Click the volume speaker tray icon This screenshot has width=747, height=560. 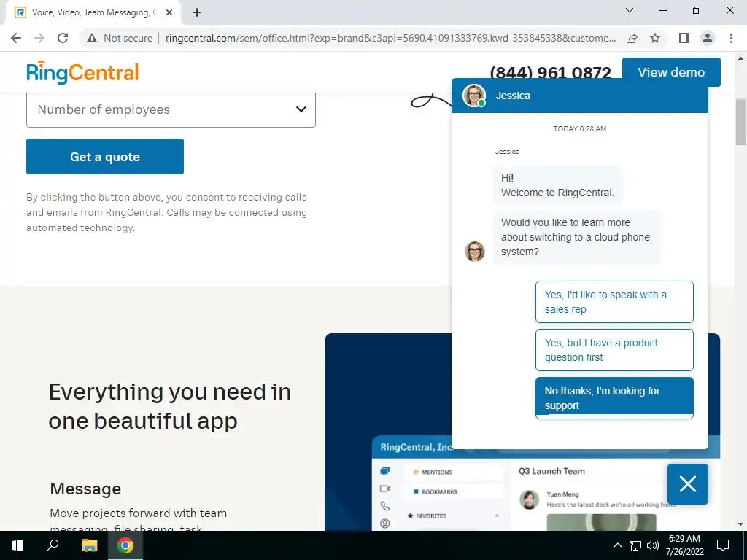click(x=653, y=545)
